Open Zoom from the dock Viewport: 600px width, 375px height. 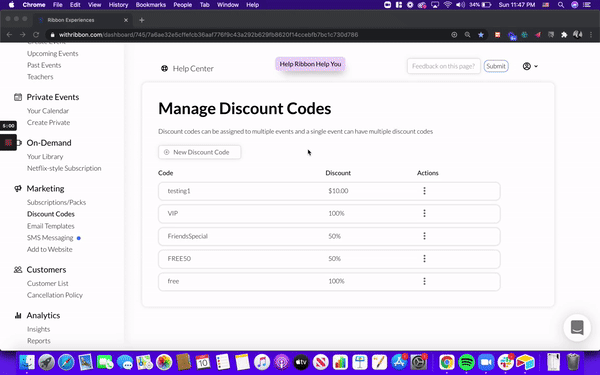(486, 362)
